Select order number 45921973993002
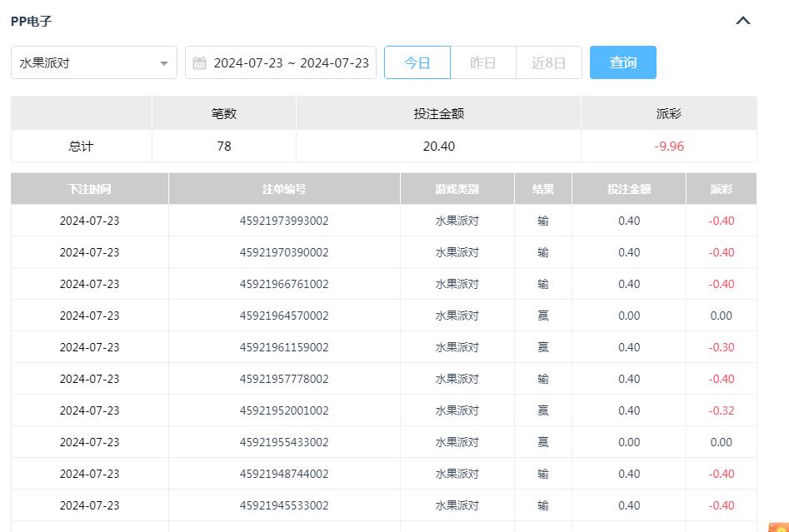This screenshot has width=789, height=532. (284, 221)
